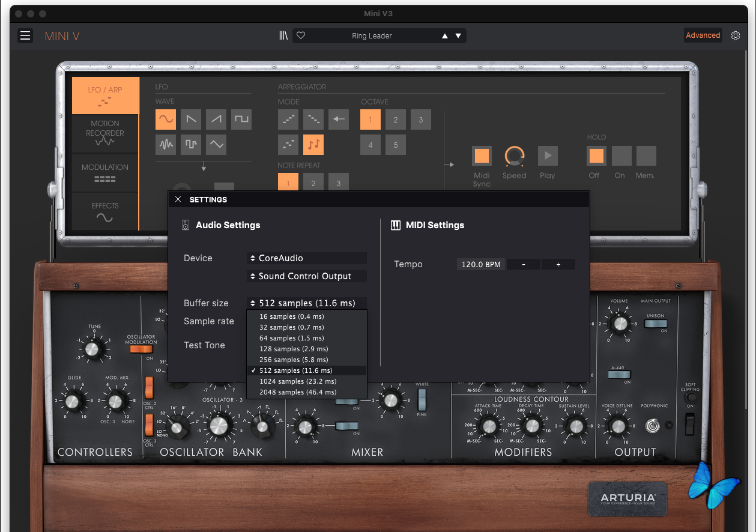Click the arpeggiator Speed knob

coord(514,156)
